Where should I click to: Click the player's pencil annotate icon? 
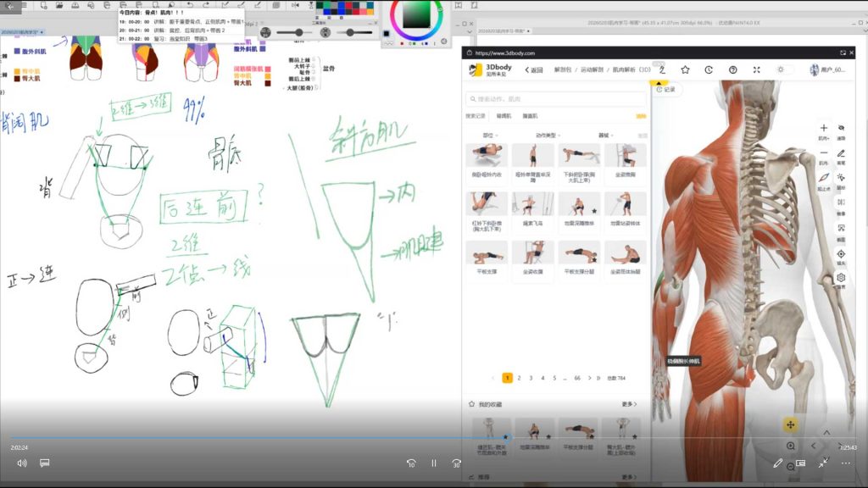point(778,463)
